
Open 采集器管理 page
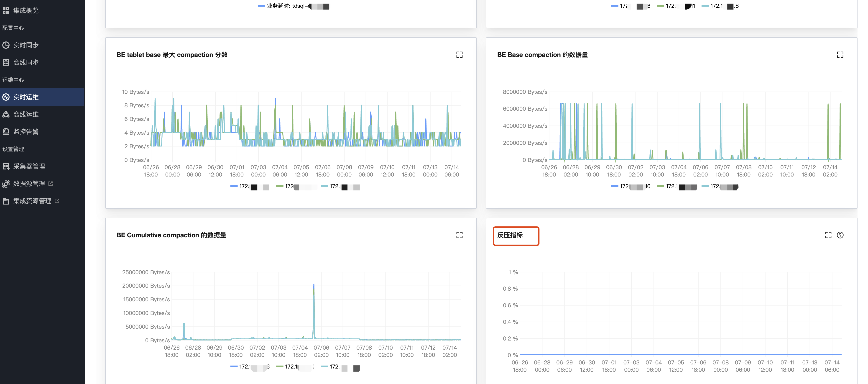click(29, 166)
